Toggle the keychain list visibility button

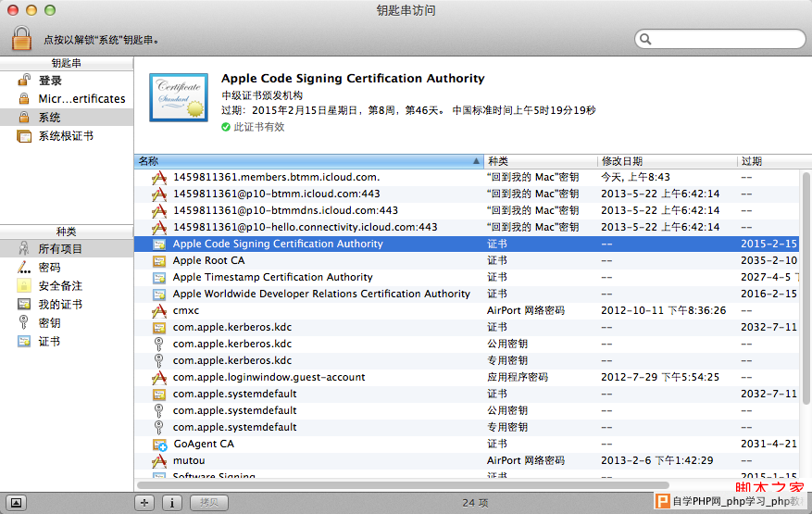[16, 503]
